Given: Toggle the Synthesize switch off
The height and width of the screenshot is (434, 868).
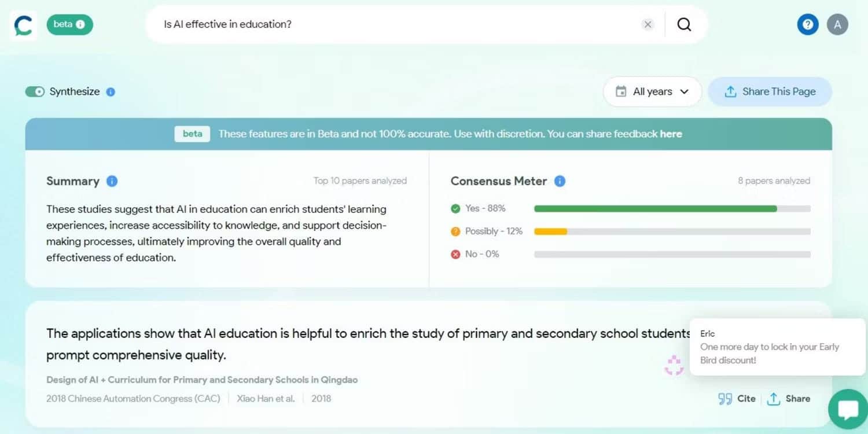Looking at the screenshot, I should coord(35,92).
